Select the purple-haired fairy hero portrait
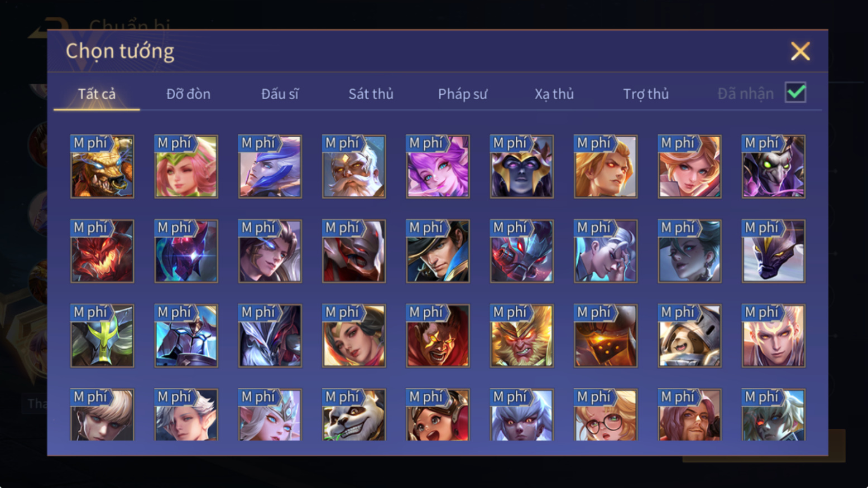The width and height of the screenshot is (868, 488). tap(438, 166)
